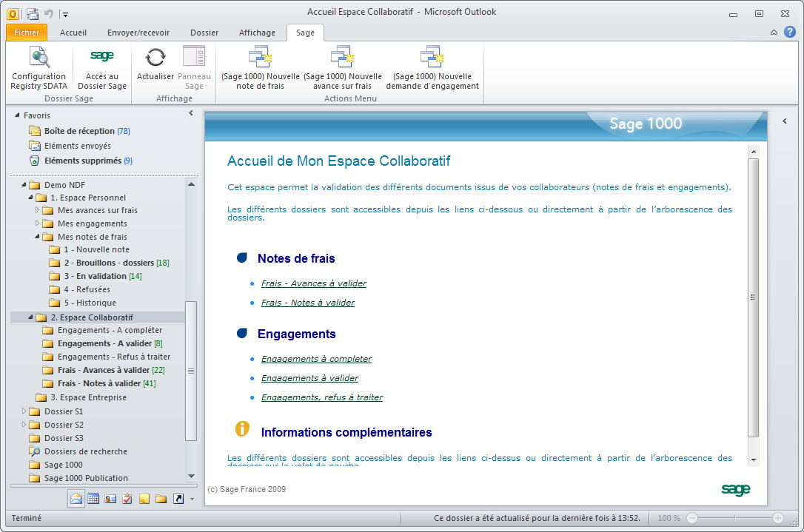This screenshot has height=532, width=804.
Task: Click the 100 % zoom level text
Action: pyautogui.click(x=669, y=518)
